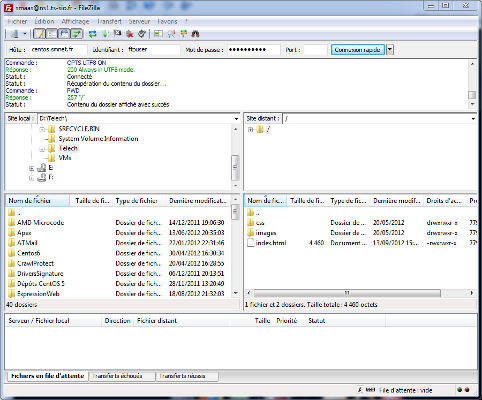The image size is (482, 400).
Task: Select the Telech folder in local tree
Action: tap(68, 148)
